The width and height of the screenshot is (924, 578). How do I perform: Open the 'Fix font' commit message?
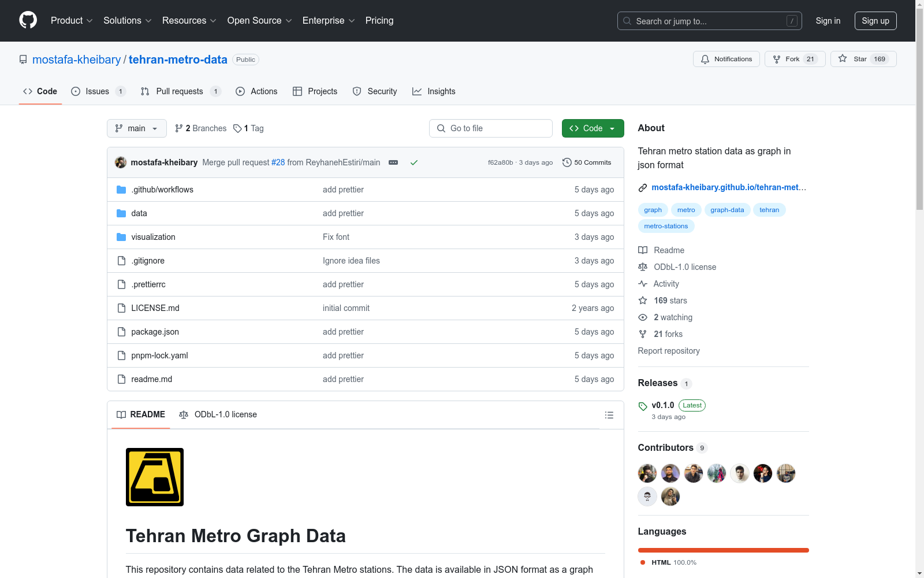click(x=336, y=237)
